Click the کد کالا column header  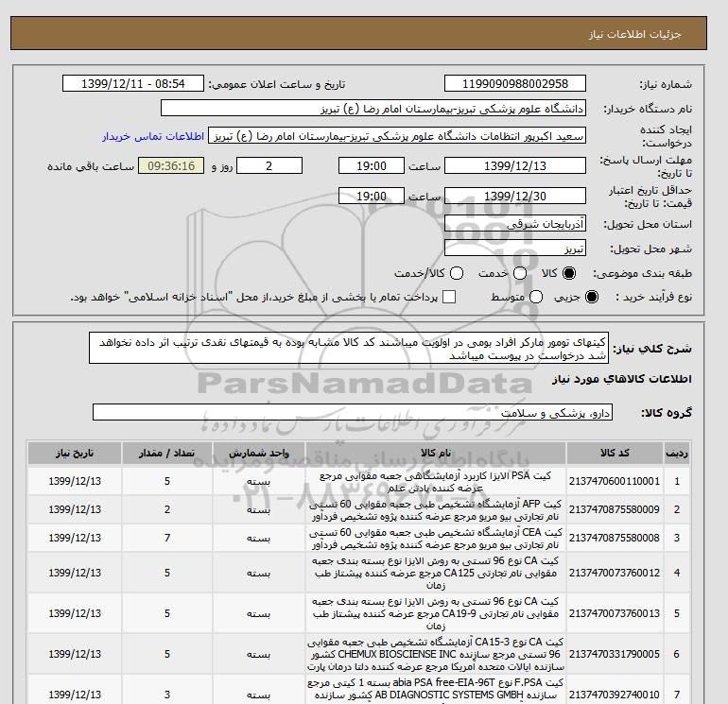coord(615,453)
